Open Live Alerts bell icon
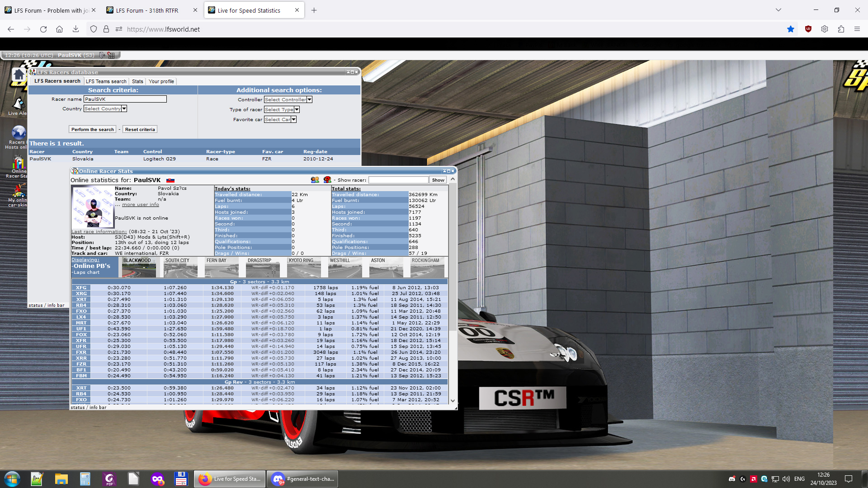The image size is (868, 488). (x=18, y=104)
